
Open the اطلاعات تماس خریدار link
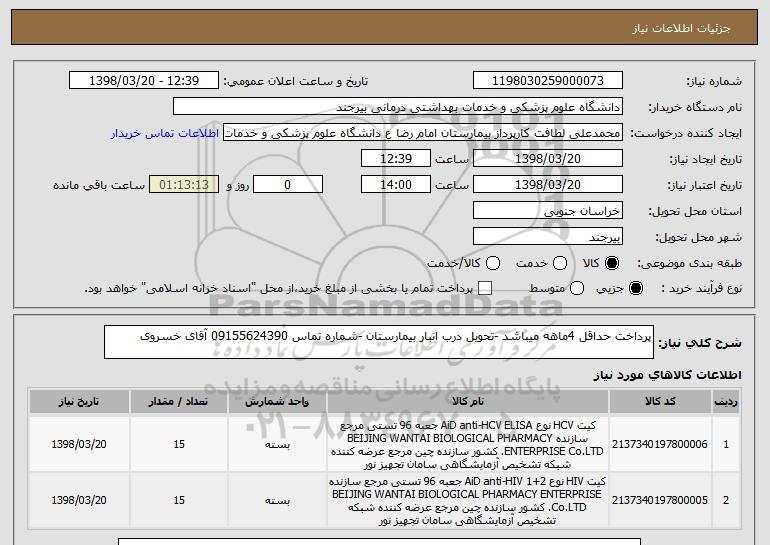tap(165, 133)
